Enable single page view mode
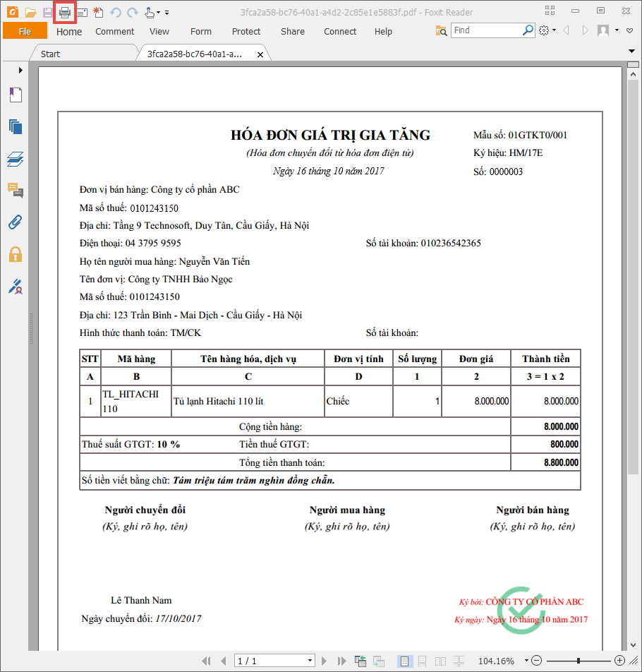Image resolution: width=642 pixels, height=672 pixels. point(404,661)
